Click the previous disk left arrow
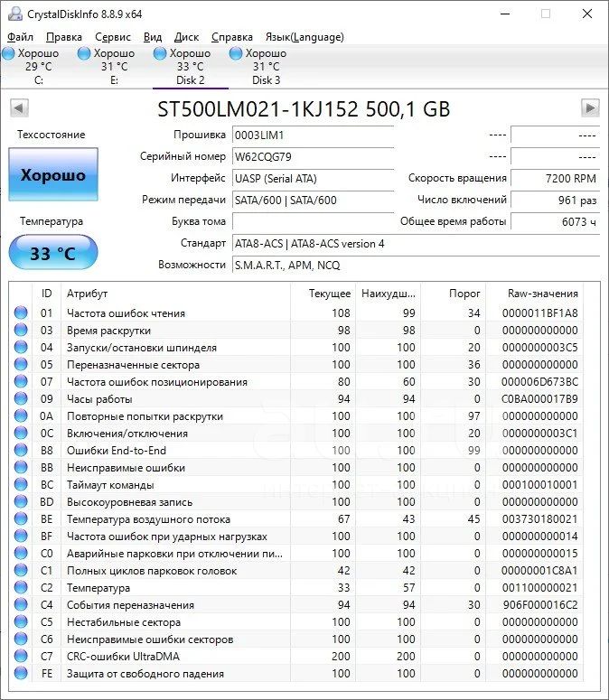 (x=19, y=108)
